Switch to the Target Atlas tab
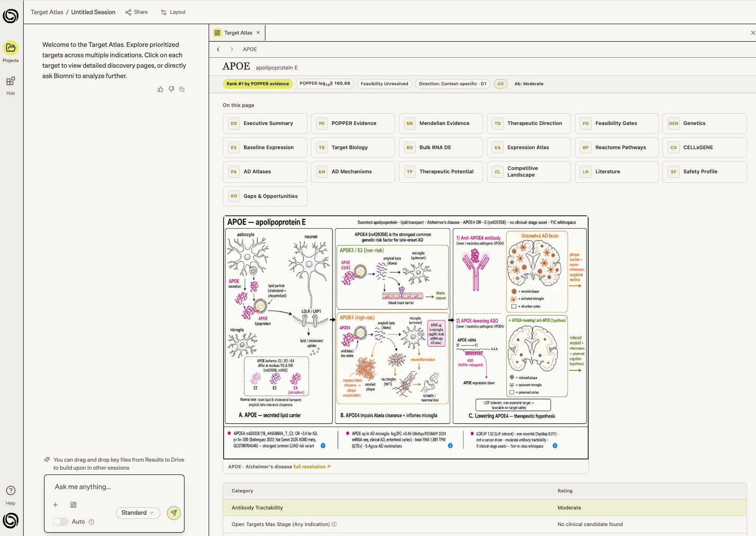The height and width of the screenshot is (536, 756). [x=237, y=33]
